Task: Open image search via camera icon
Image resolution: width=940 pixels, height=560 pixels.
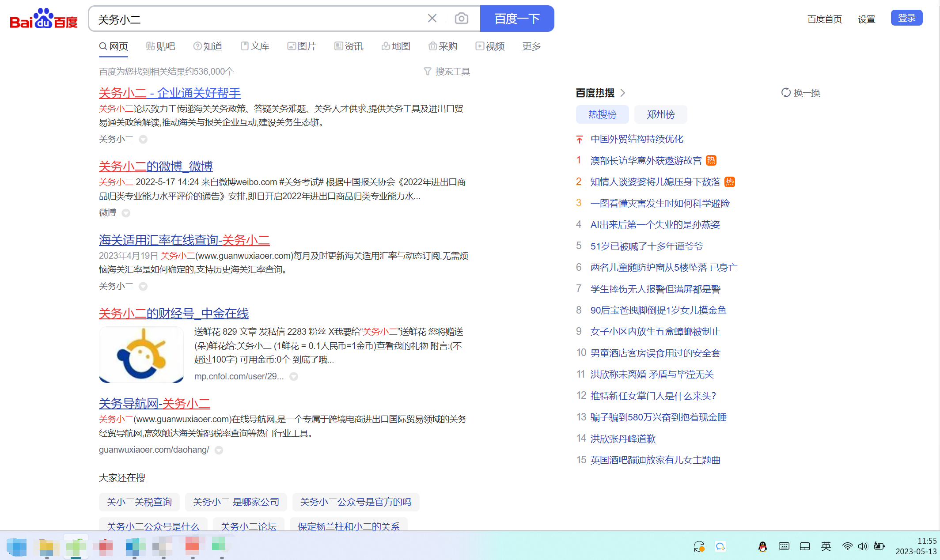Action: coord(461,18)
